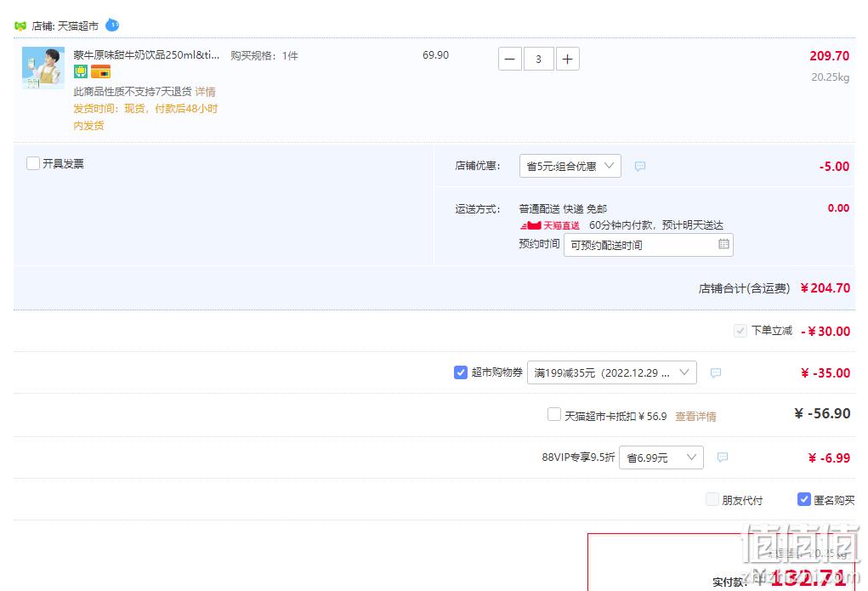Click the orange card badge under product title

[x=101, y=71]
